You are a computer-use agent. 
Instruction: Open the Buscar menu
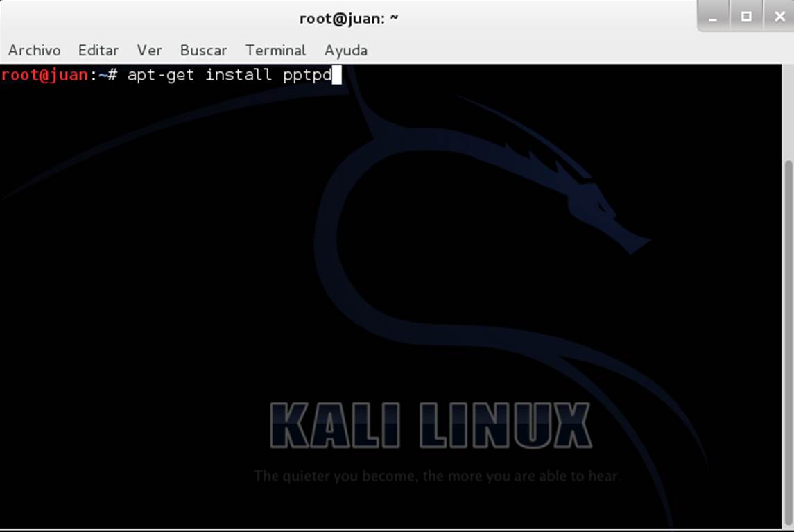[204, 51]
